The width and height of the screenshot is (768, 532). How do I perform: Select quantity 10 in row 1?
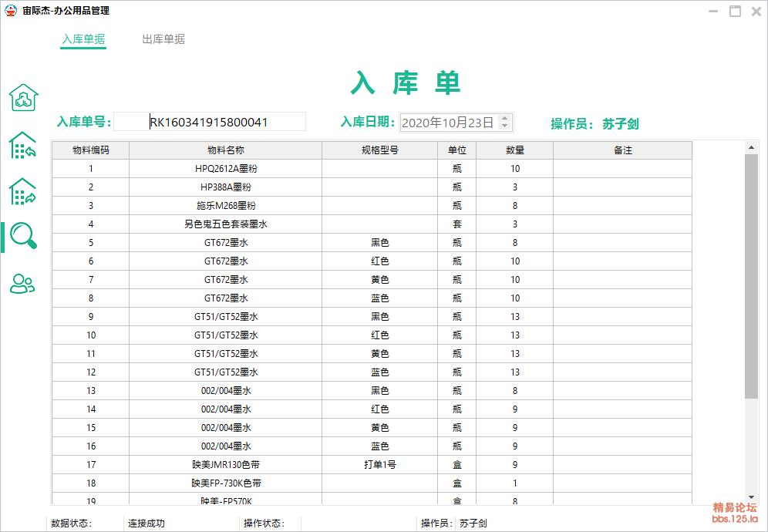pos(515,169)
